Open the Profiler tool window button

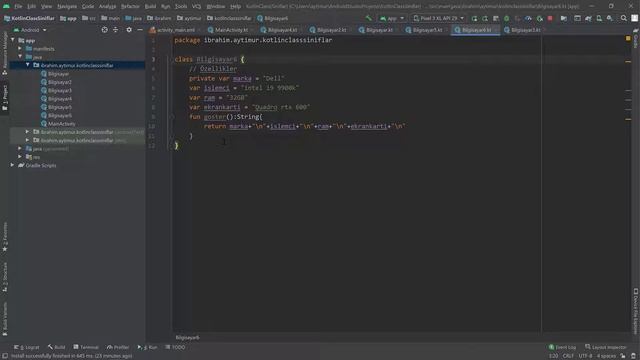pos(118,347)
